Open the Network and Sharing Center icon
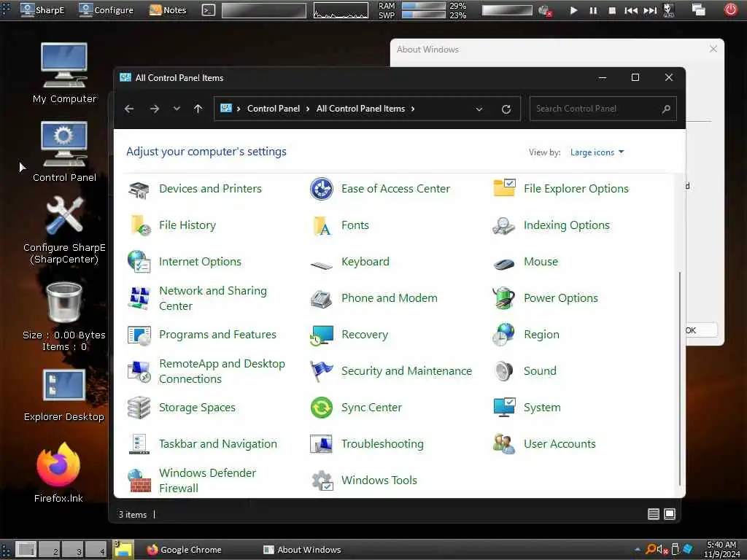The height and width of the screenshot is (560, 747). [x=139, y=298]
